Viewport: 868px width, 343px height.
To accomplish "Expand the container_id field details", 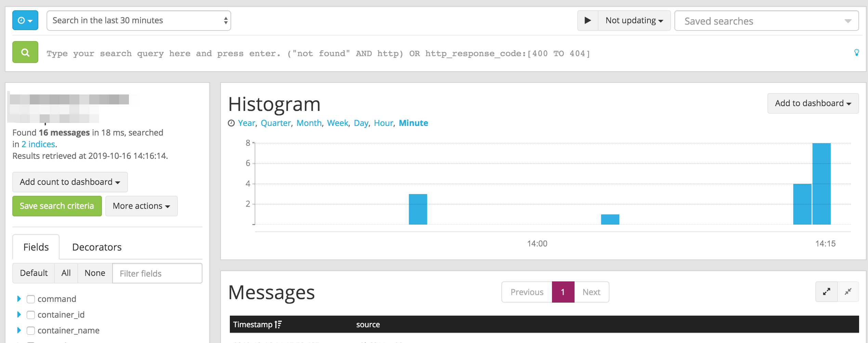I will (x=19, y=315).
